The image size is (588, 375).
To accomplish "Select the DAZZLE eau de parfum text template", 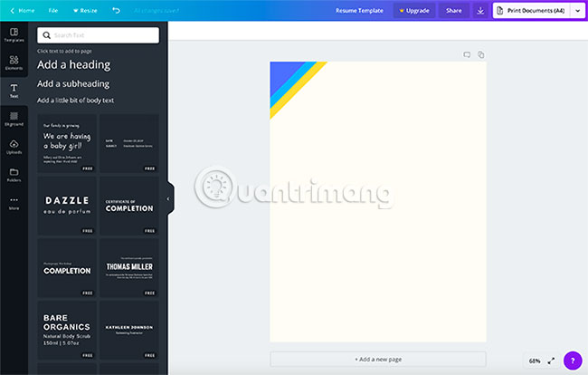I will tap(67, 206).
